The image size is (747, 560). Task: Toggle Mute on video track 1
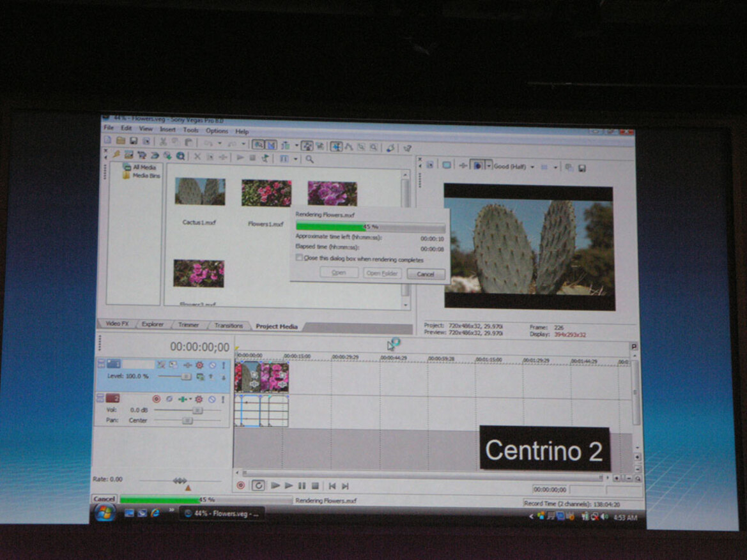(213, 365)
